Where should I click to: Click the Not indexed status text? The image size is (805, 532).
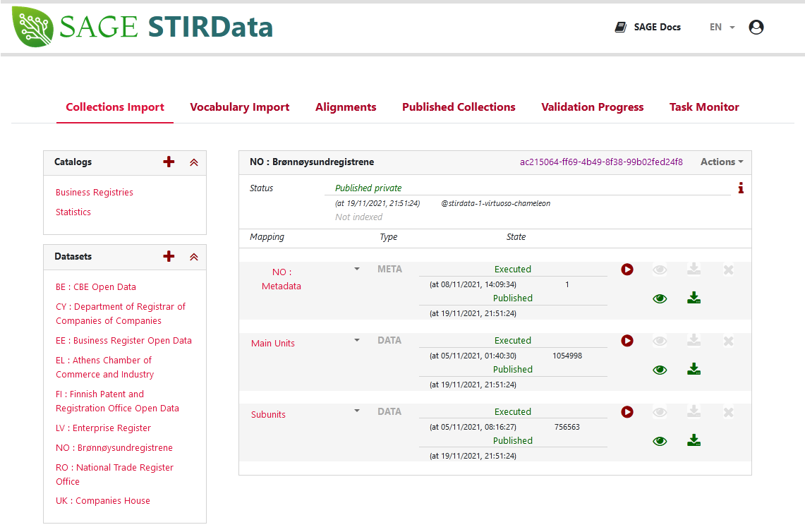click(358, 217)
